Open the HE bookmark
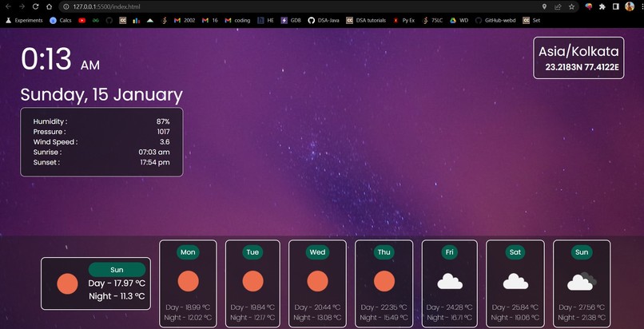Image resolution: width=644 pixels, height=329 pixels. 265,20
